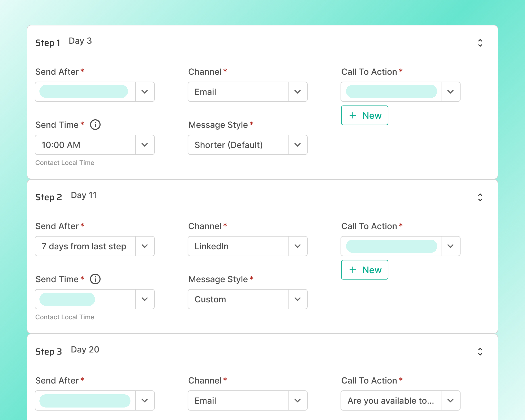The image size is (525, 420).
Task: Click the 'Step 1' heading
Action: [x=48, y=43]
